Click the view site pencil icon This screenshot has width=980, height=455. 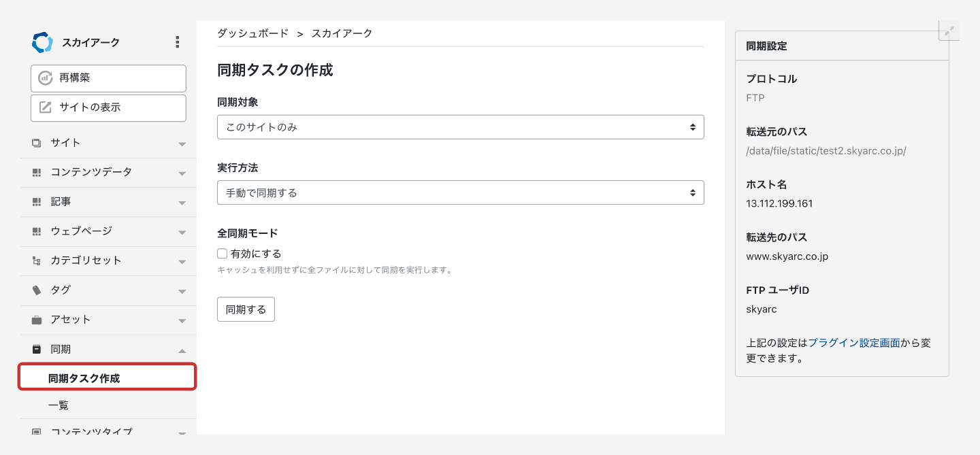coord(45,107)
